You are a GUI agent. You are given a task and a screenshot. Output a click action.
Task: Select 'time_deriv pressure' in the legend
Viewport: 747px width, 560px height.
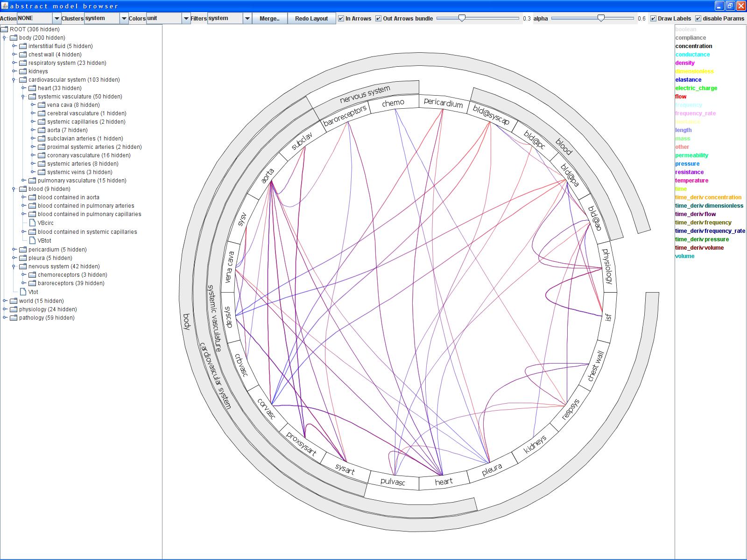[x=702, y=239]
